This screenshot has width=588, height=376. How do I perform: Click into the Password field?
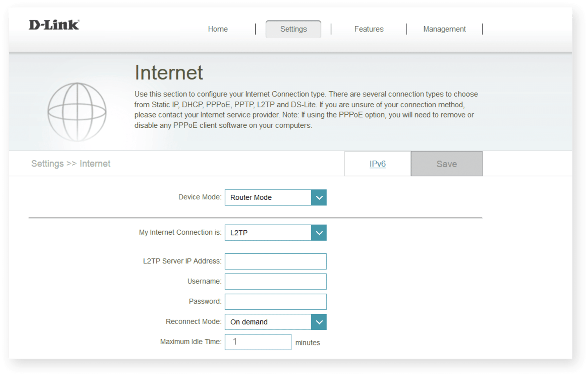tap(276, 302)
